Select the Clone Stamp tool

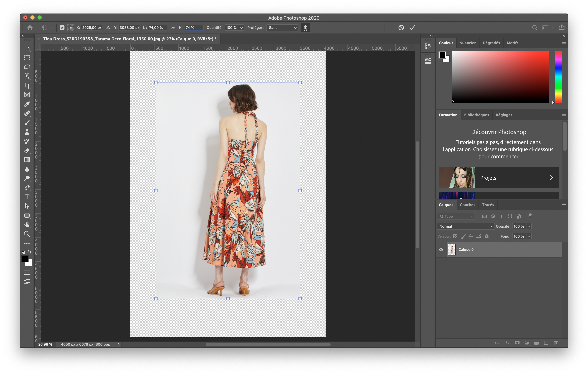pos(27,132)
